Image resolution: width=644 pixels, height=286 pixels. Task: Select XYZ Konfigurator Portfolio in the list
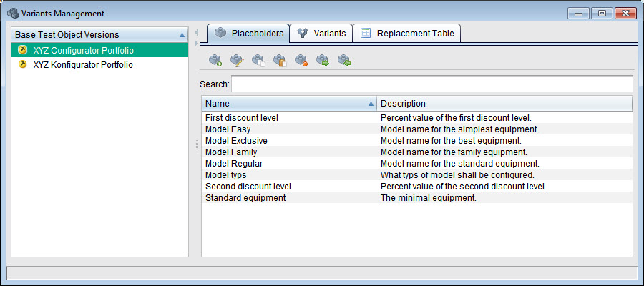99,64
